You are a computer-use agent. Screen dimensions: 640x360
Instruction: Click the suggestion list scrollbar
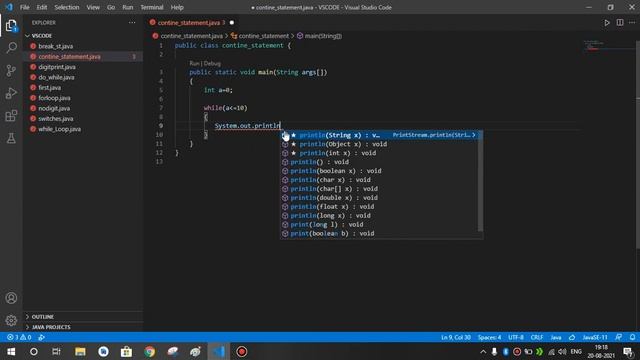point(480,182)
